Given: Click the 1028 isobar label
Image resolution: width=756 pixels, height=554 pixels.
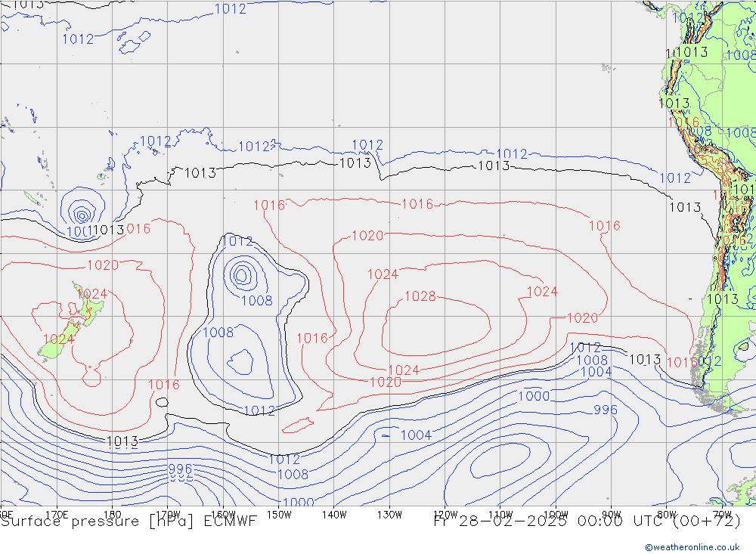Looking at the screenshot, I should 420,296.
